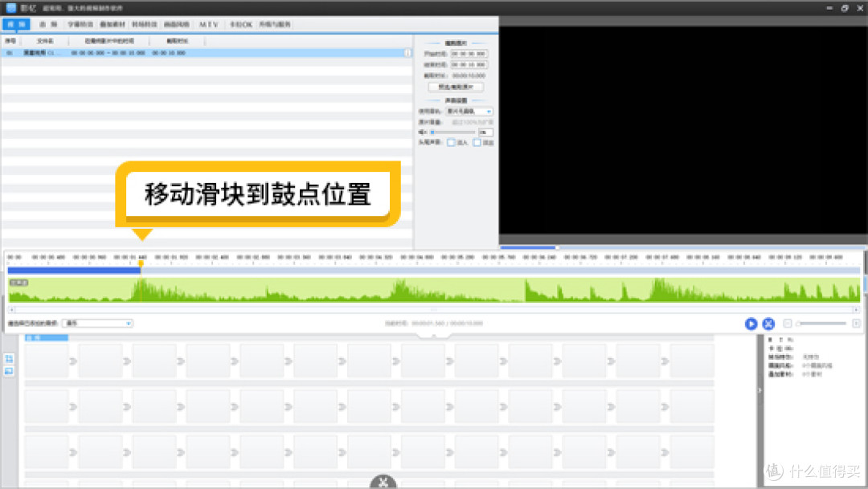Enable the 淡出 fade-out checkbox
The width and height of the screenshot is (868, 489).
coord(477,143)
